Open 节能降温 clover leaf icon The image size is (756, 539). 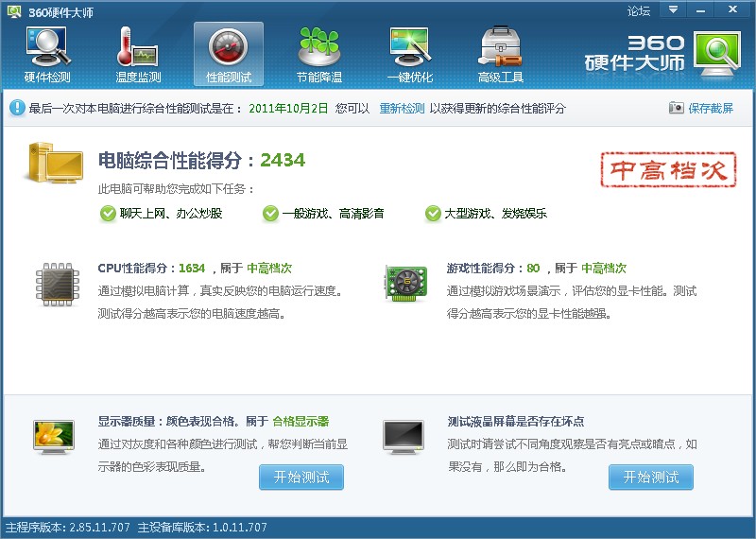click(x=319, y=47)
